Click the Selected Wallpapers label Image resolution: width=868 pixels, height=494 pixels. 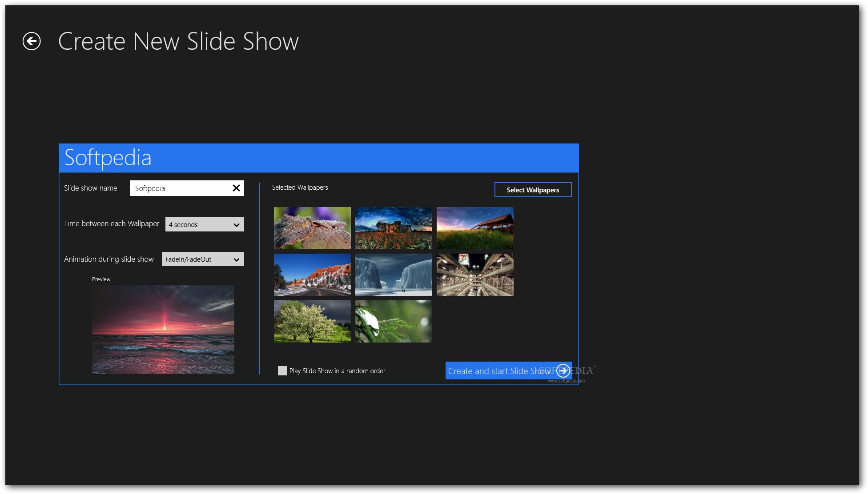click(300, 187)
